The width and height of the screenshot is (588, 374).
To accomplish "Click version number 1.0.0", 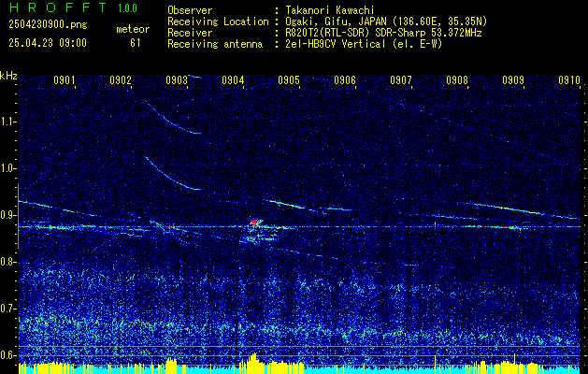I will [127, 7].
